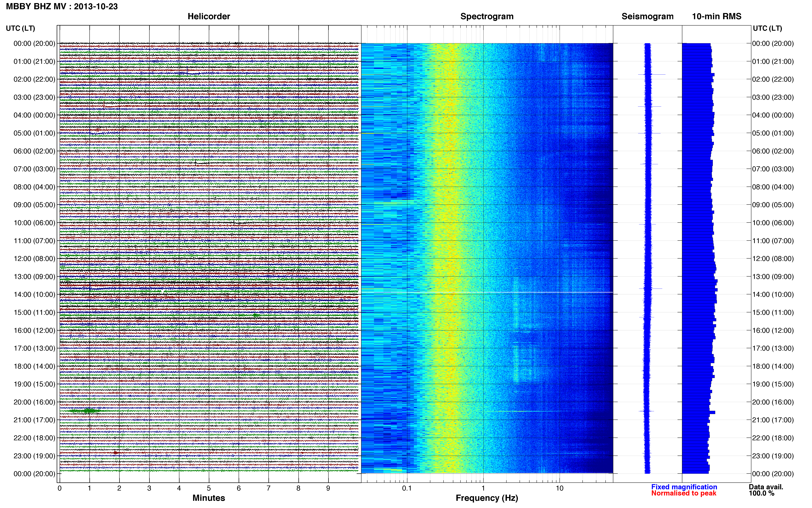Image resolution: width=812 pixels, height=508 pixels.
Task: Click the blue Fixed magnification legend text
Action: (x=684, y=487)
